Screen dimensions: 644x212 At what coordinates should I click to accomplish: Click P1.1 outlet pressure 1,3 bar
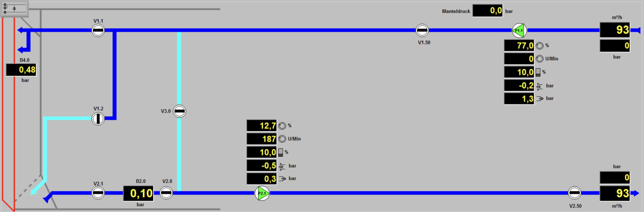(x=519, y=99)
